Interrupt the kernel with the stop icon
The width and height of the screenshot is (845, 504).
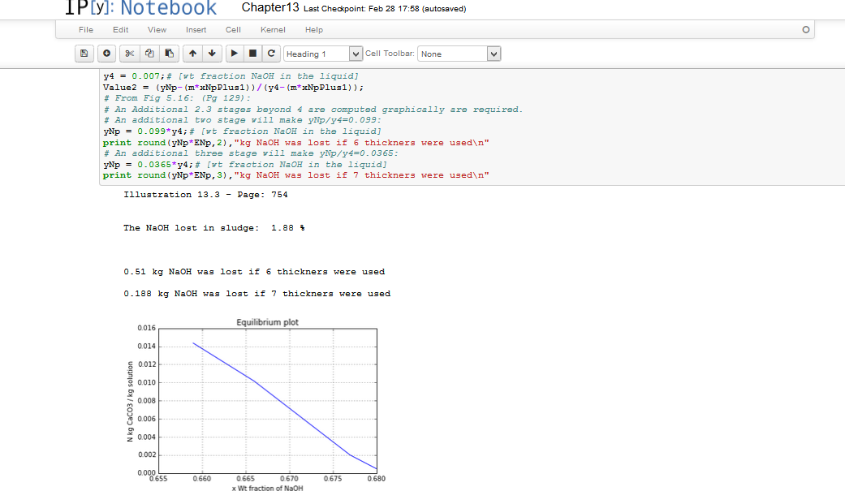[253, 54]
